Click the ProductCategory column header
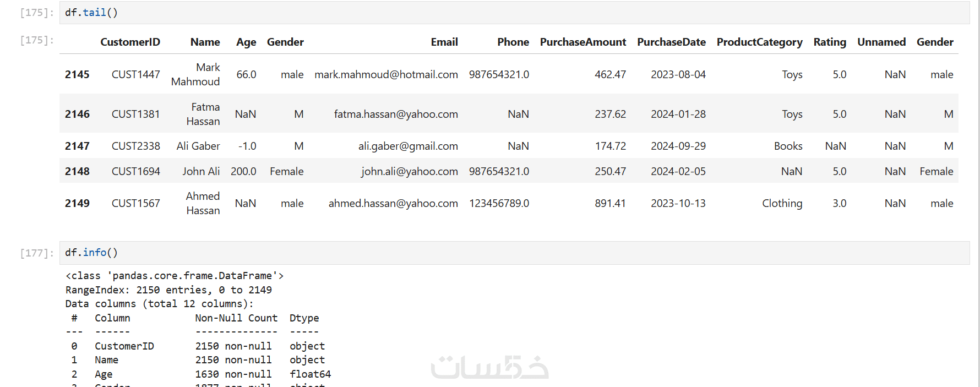The height and width of the screenshot is (387, 980). click(759, 42)
